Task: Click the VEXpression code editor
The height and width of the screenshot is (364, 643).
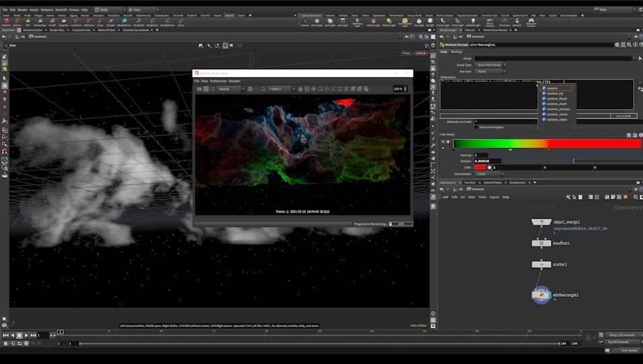Action: (x=537, y=94)
